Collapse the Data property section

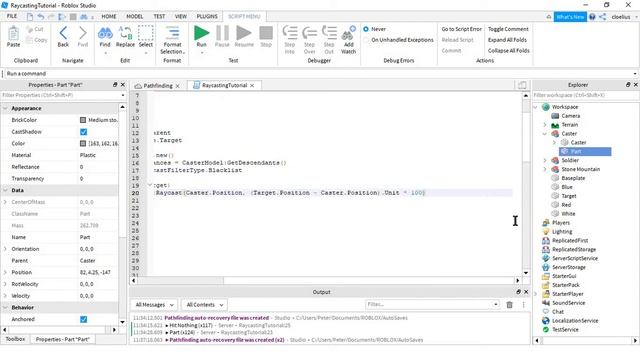(5, 190)
